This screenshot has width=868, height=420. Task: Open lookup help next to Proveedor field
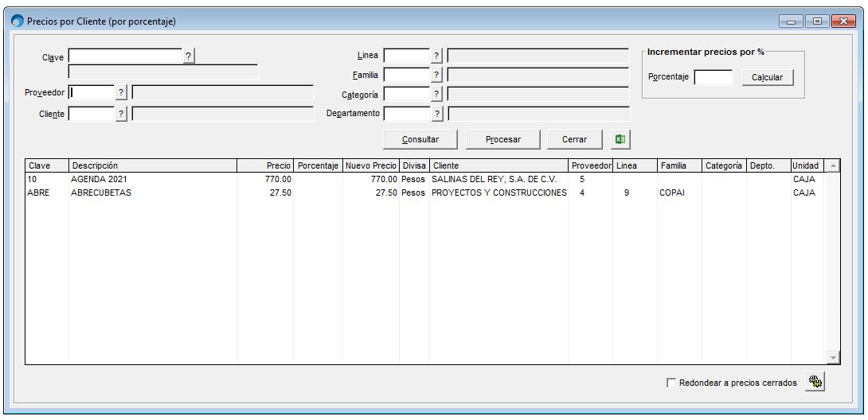[121, 92]
